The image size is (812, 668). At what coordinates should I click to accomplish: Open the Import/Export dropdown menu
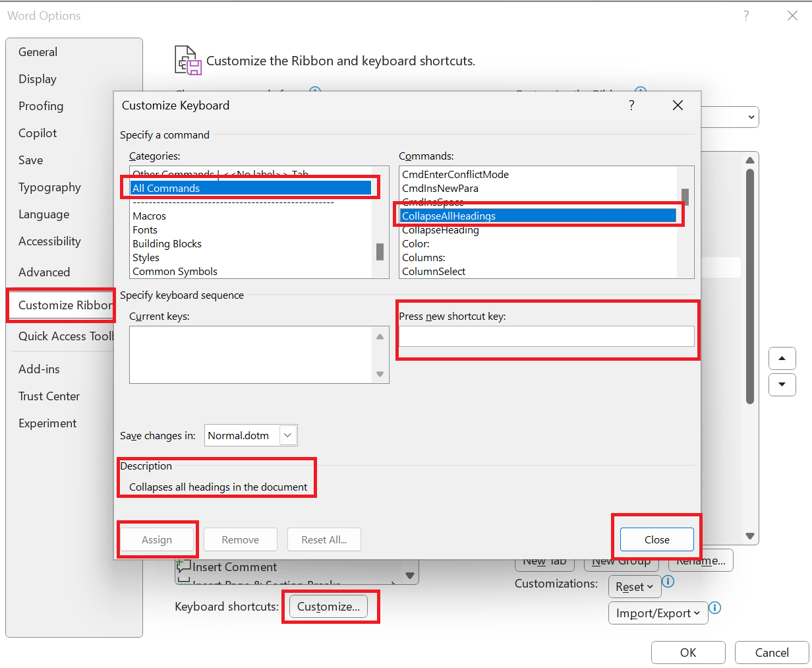point(657,613)
